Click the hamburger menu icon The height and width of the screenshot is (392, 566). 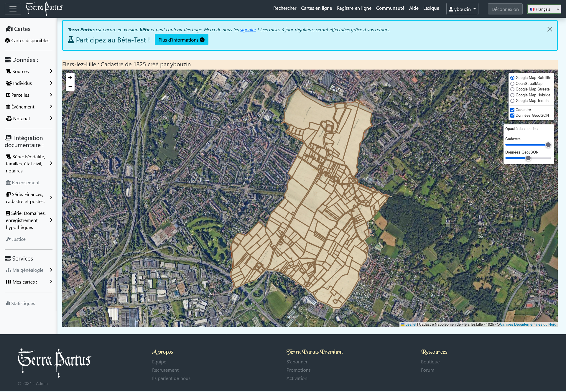(13, 9)
